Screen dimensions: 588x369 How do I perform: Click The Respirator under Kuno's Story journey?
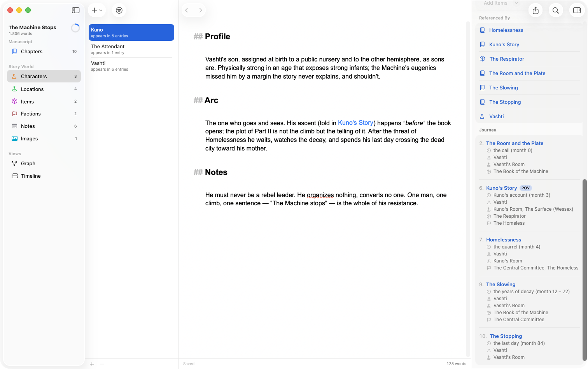pyautogui.click(x=509, y=216)
